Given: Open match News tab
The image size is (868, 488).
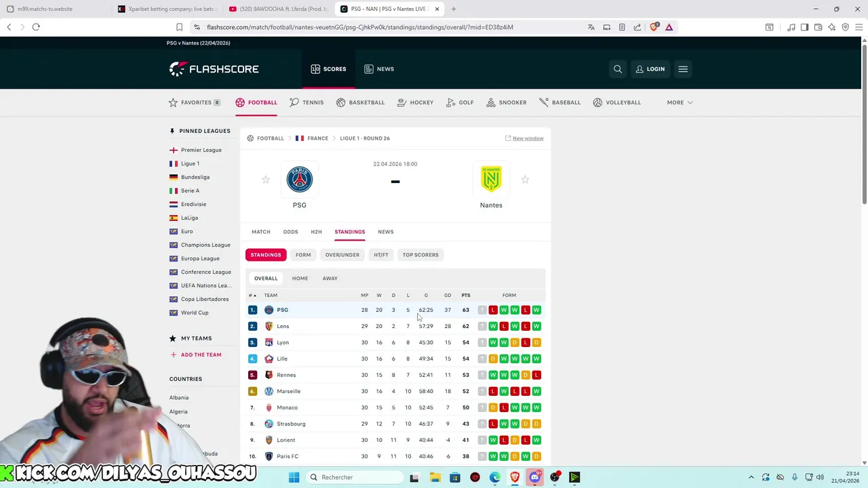Looking at the screenshot, I should tap(386, 232).
